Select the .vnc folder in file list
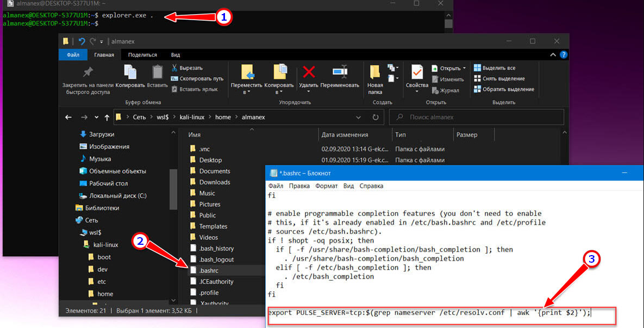The image size is (644, 328). pyautogui.click(x=200, y=149)
